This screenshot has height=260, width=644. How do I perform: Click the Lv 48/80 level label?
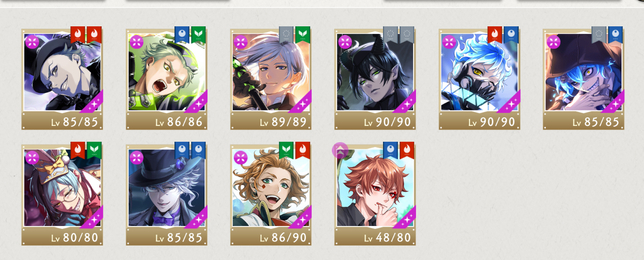(387, 238)
